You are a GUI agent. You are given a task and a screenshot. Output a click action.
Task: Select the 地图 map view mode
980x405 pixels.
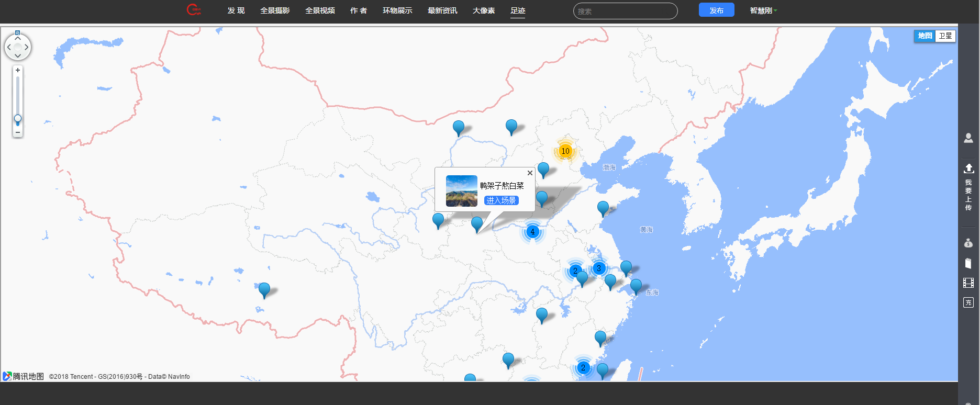click(x=925, y=36)
